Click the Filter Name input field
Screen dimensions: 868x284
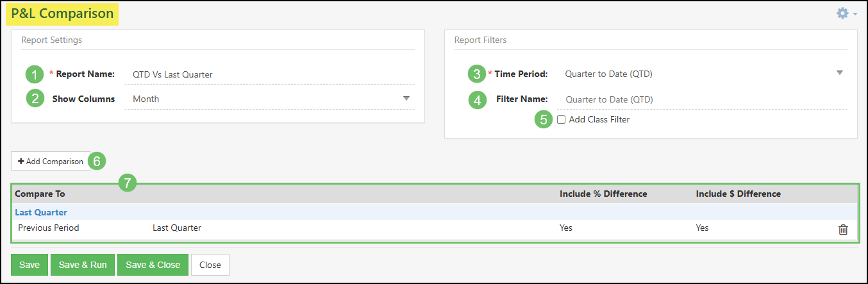click(702, 100)
